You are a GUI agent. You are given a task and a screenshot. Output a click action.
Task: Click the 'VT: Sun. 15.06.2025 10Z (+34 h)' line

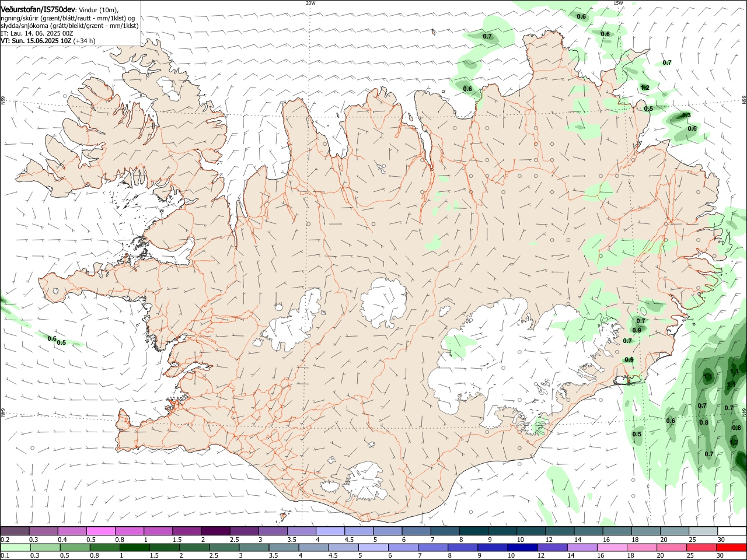pyautogui.click(x=48, y=41)
